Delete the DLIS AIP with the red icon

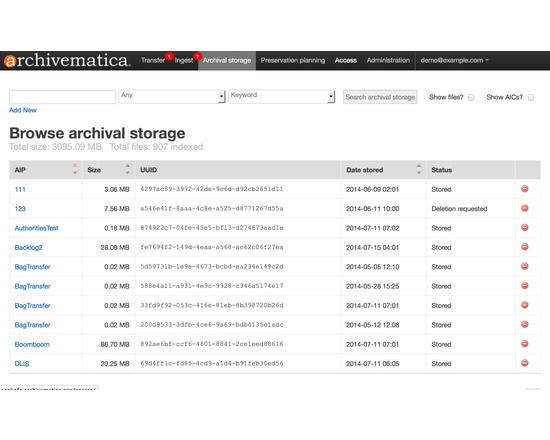(524, 363)
